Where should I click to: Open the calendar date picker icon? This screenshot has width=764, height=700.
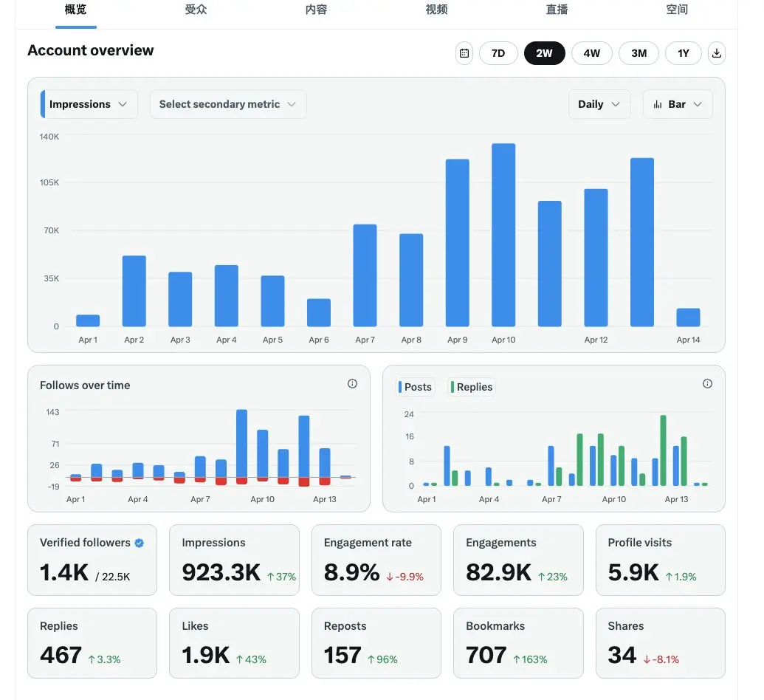(464, 53)
